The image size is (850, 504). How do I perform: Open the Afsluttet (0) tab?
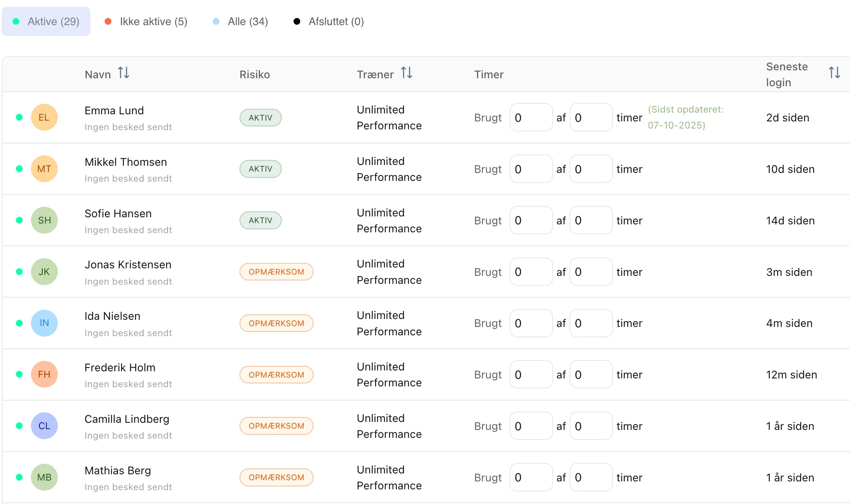point(329,21)
